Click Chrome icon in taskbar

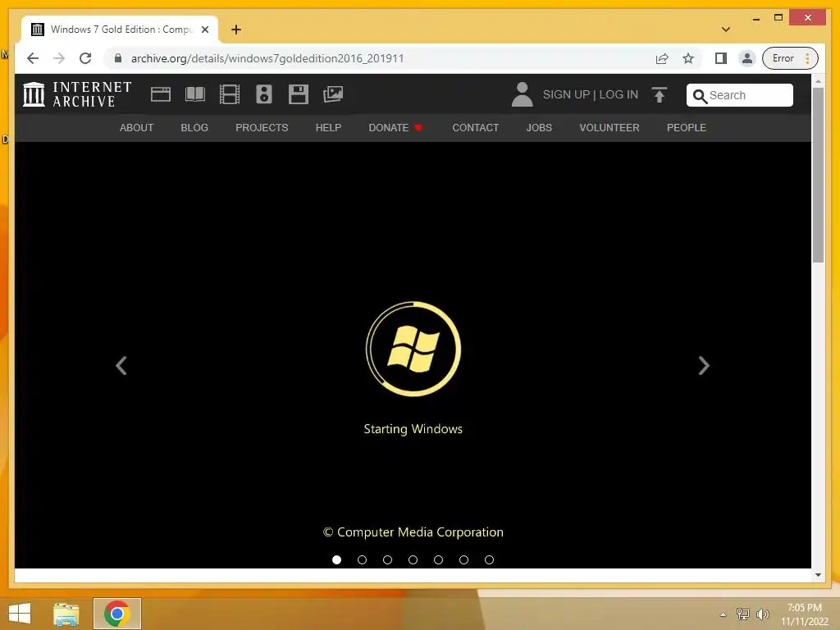[x=117, y=614]
